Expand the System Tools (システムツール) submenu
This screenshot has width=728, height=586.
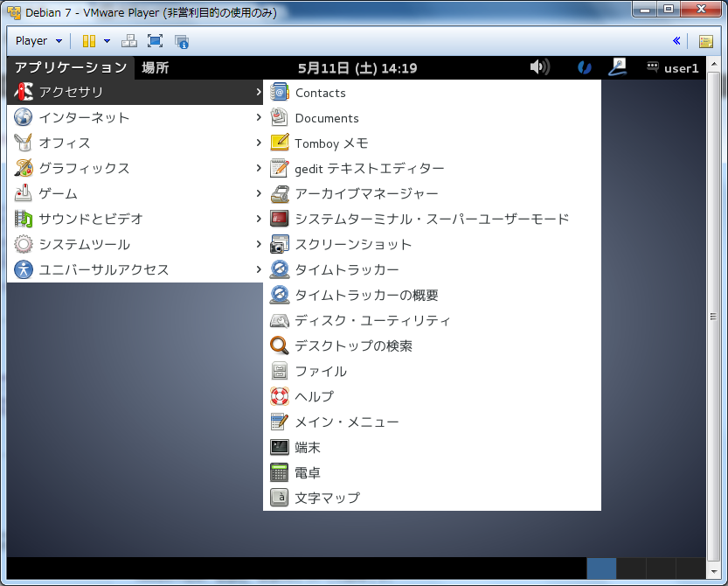(x=84, y=245)
